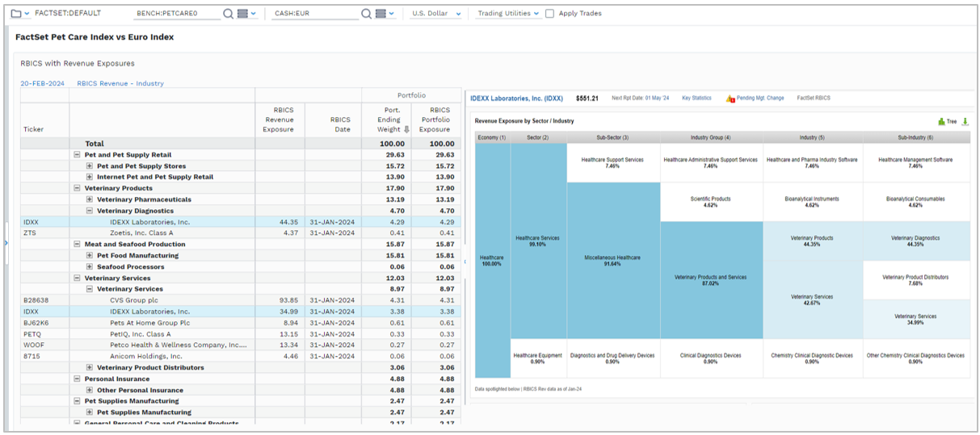Select the Veterinary Products and Services treemap block

click(x=711, y=280)
